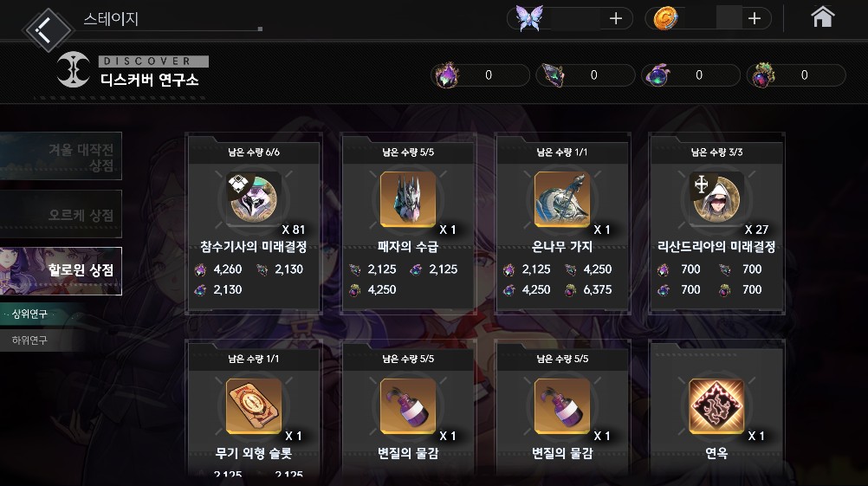Choose the 무기 외형 슬롯 ticket icon
Screen dimensions: 868x486
click(x=254, y=406)
